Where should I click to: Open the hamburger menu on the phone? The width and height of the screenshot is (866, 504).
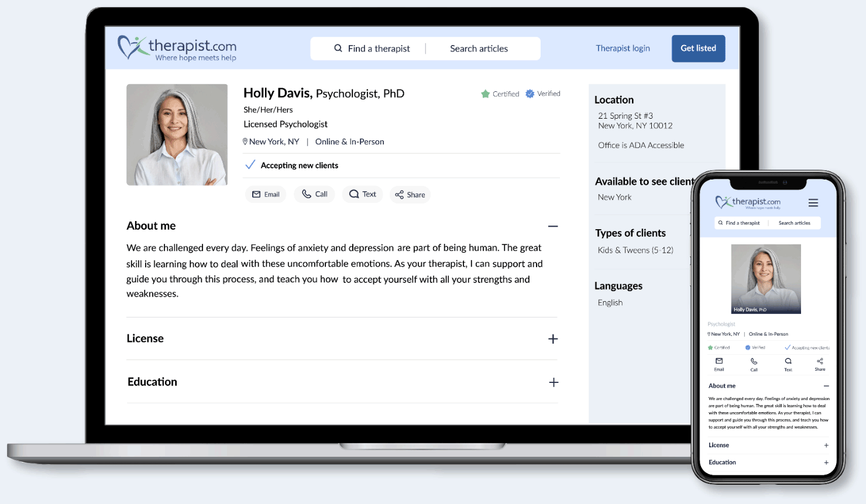coord(813,203)
